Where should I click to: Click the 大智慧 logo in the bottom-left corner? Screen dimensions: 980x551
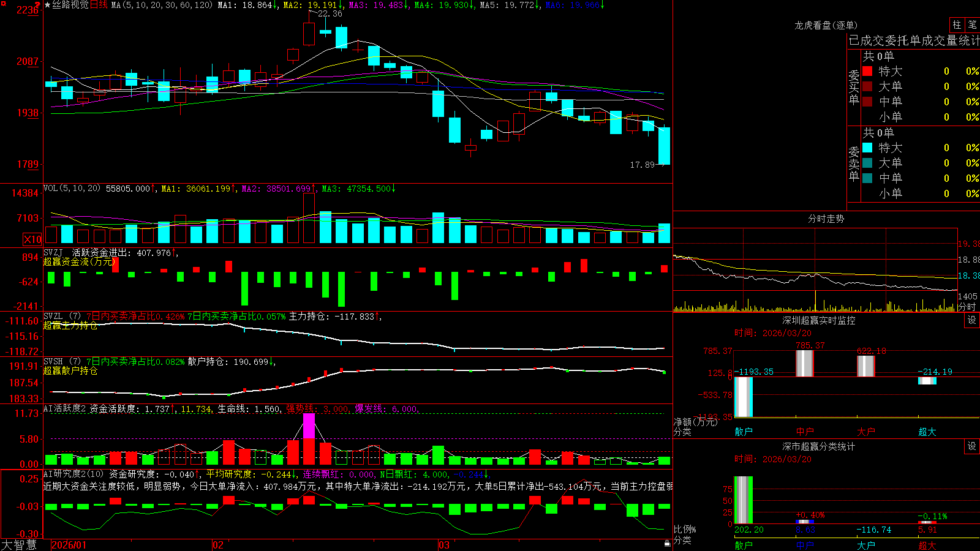click(x=19, y=545)
